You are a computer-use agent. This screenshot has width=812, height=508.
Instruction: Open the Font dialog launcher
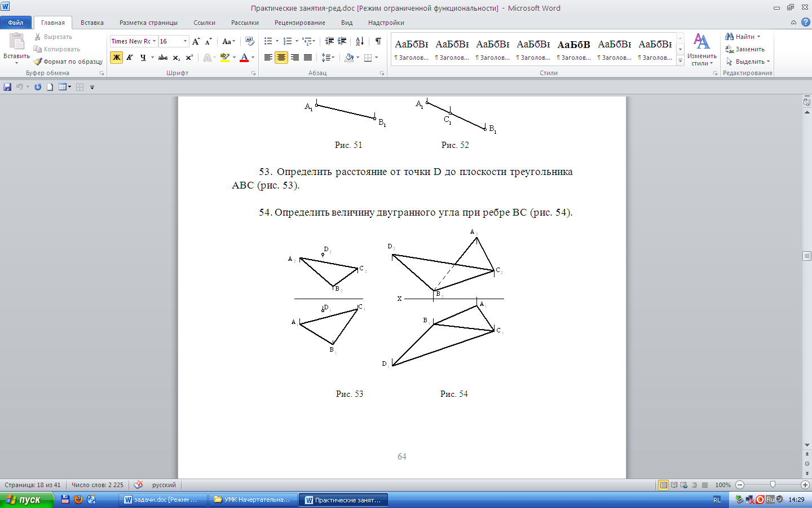coord(253,73)
